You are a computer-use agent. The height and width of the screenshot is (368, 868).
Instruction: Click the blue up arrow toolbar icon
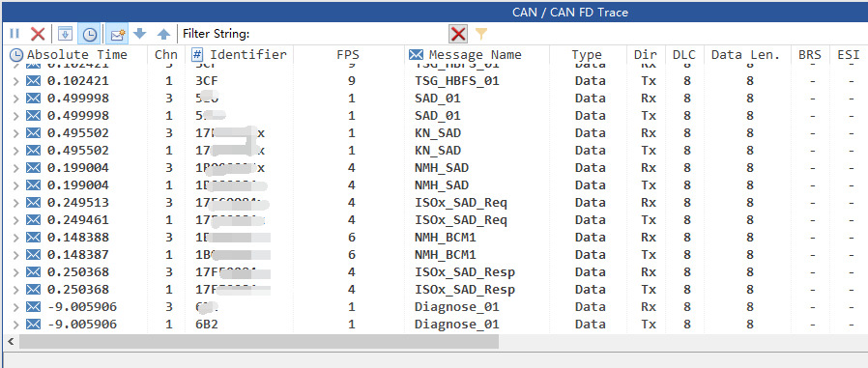tap(163, 35)
